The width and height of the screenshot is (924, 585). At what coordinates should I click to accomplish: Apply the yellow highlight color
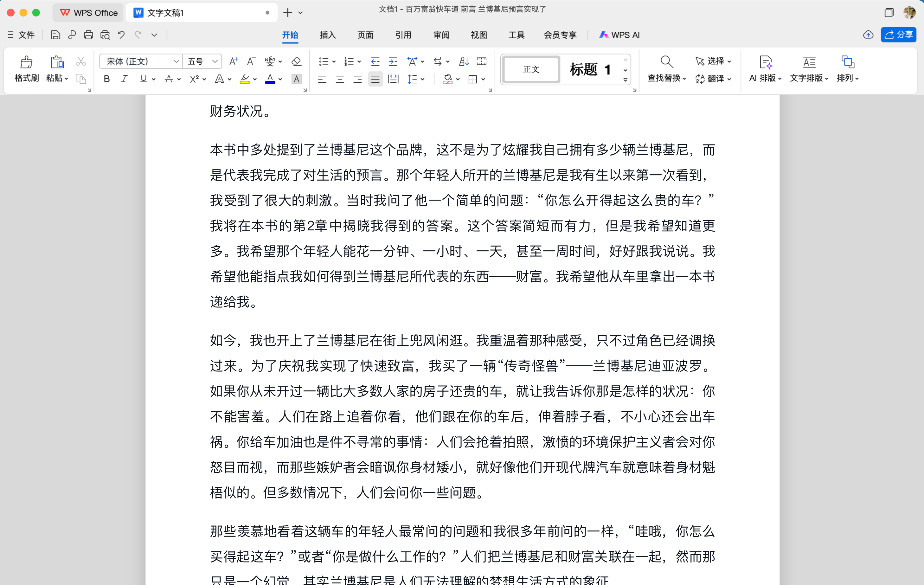coord(244,80)
